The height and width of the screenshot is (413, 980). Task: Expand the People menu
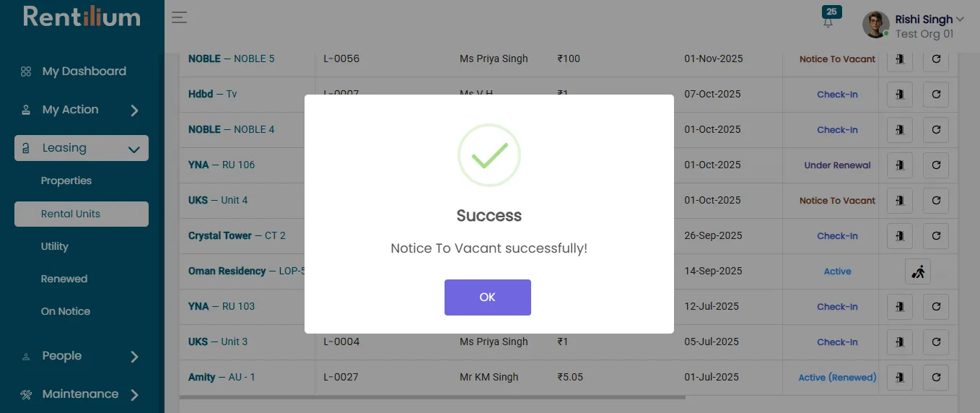click(x=82, y=356)
